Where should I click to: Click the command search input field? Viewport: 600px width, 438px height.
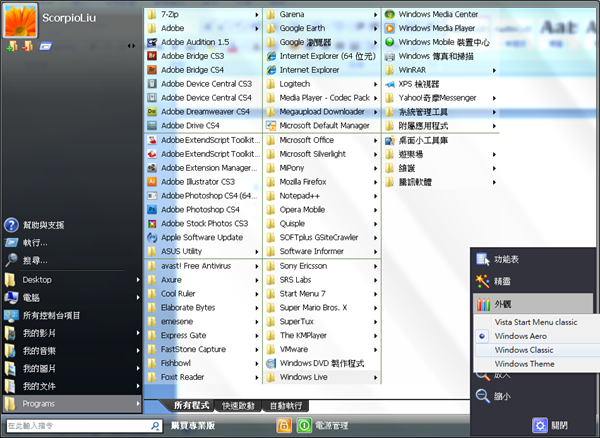tap(78, 425)
